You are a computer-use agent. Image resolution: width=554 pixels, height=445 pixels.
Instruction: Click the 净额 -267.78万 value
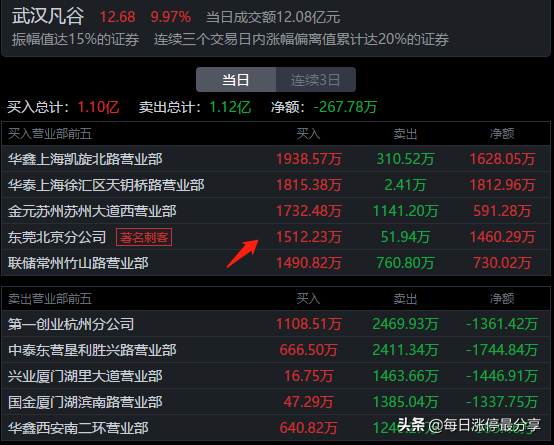click(345, 107)
